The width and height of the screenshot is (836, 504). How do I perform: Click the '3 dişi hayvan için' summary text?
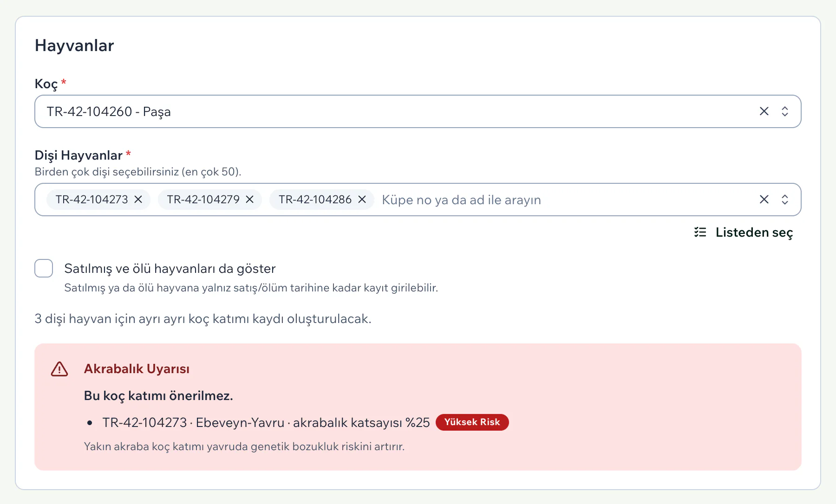point(203,319)
